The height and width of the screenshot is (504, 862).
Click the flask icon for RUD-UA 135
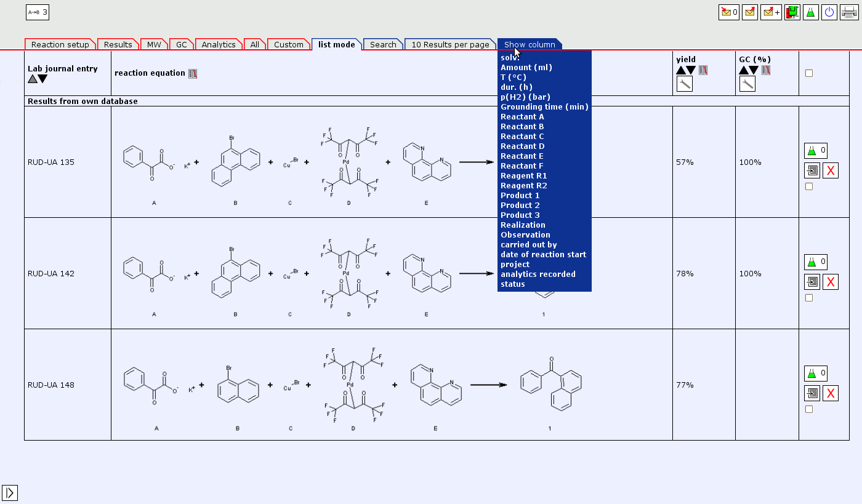coord(815,151)
